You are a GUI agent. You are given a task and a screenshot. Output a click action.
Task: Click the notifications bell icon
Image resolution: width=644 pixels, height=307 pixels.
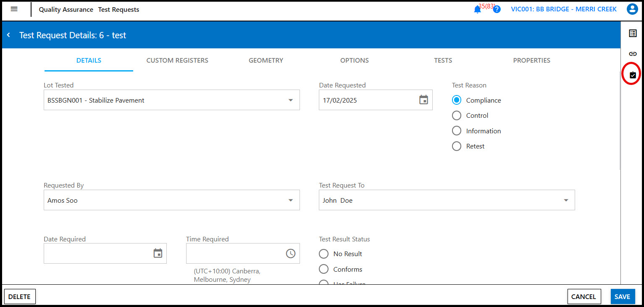[x=477, y=10]
